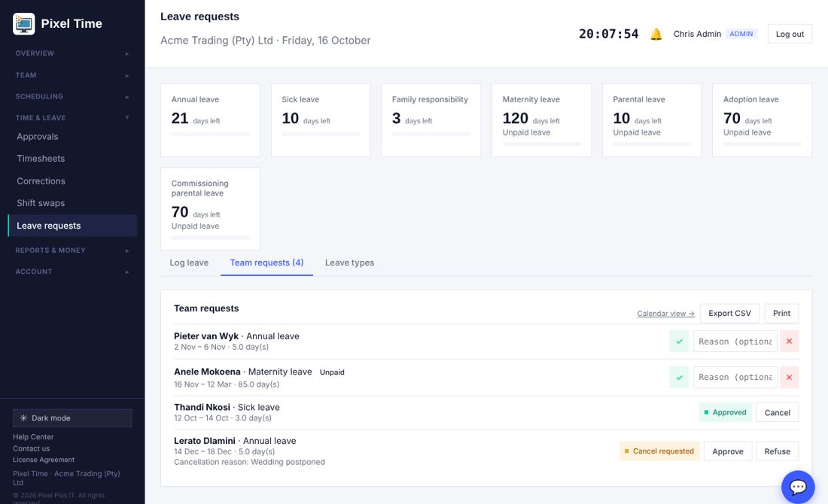This screenshot has height=504, width=828.
Task: Open the Leave types tab
Action: [349, 263]
